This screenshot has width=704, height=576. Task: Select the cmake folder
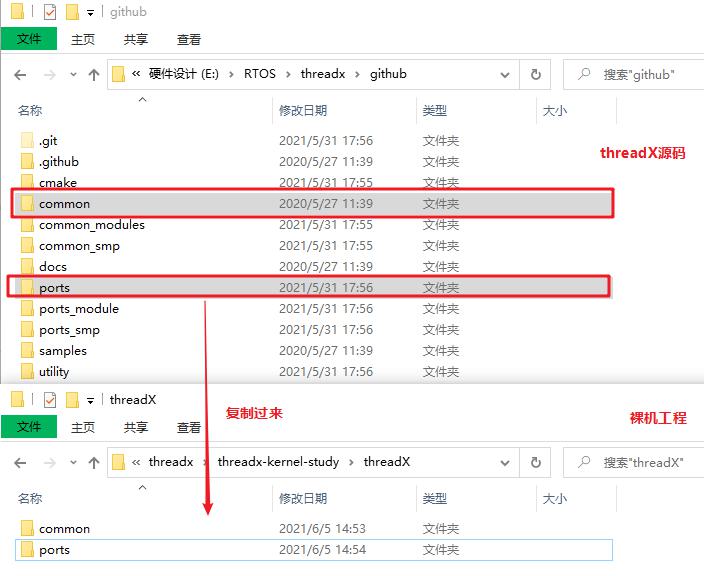click(x=313, y=182)
